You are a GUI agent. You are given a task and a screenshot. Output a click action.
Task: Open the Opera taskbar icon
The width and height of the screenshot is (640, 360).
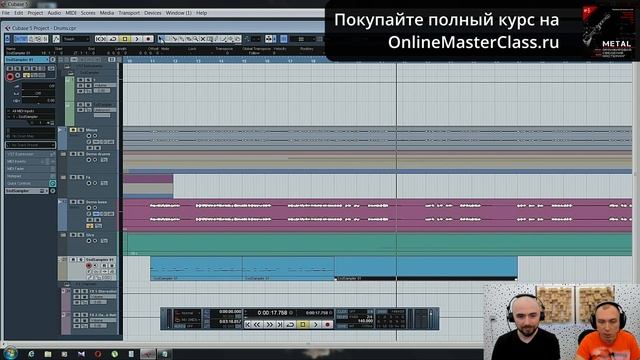98,354
